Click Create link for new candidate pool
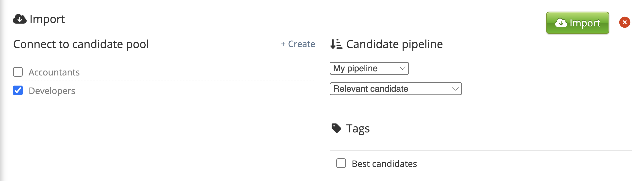 pyautogui.click(x=298, y=44)
